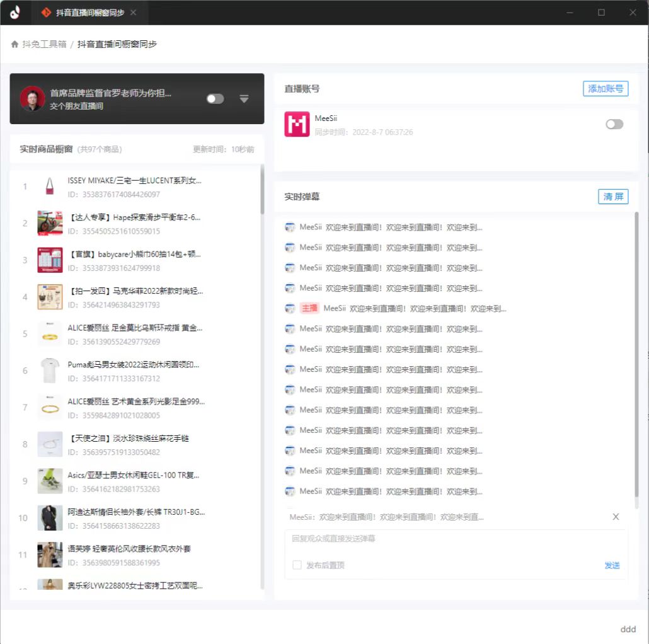Click the product list scrollbar

click(262, 189)
